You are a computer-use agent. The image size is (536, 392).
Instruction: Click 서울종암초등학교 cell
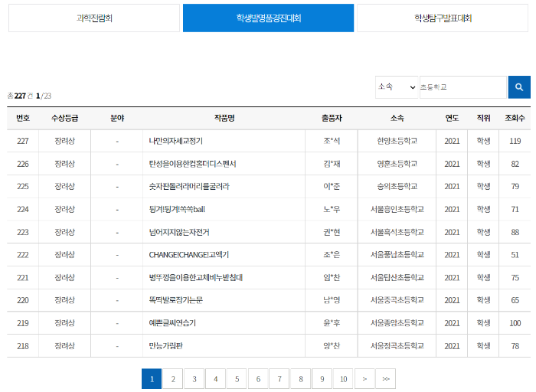point(397,323)
